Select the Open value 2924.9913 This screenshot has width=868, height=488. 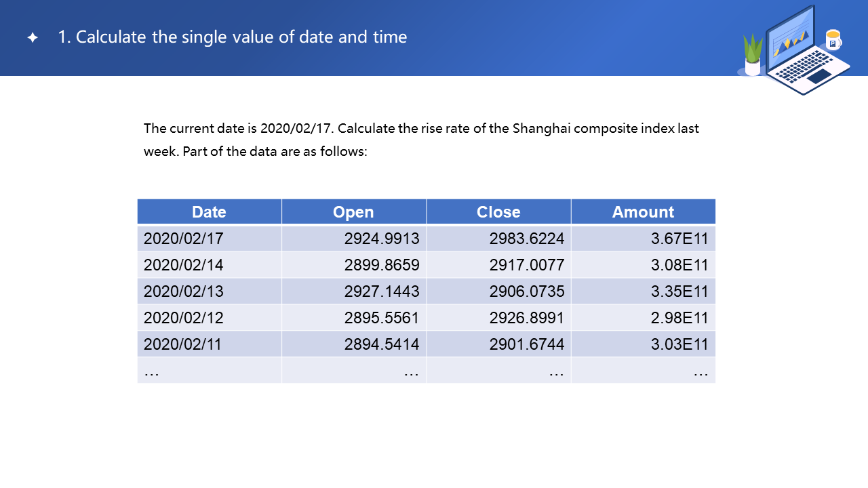354,238
